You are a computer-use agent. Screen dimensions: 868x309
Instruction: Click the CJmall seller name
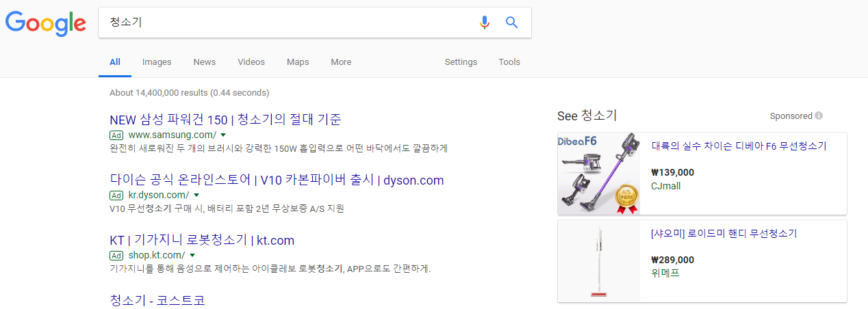point(665,186)
